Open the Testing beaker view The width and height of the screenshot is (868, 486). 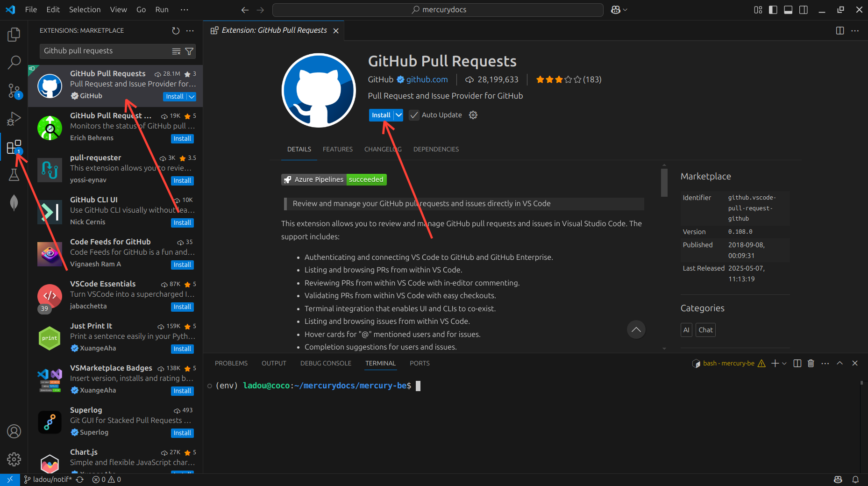pyautogui.click(x=14, y=175)
